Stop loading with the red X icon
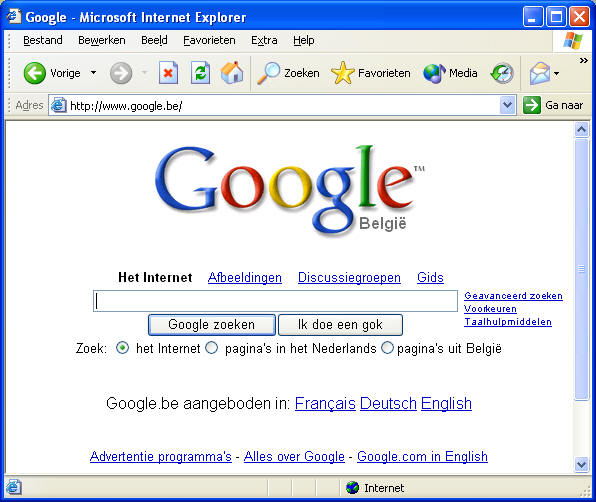 [168, 73]
